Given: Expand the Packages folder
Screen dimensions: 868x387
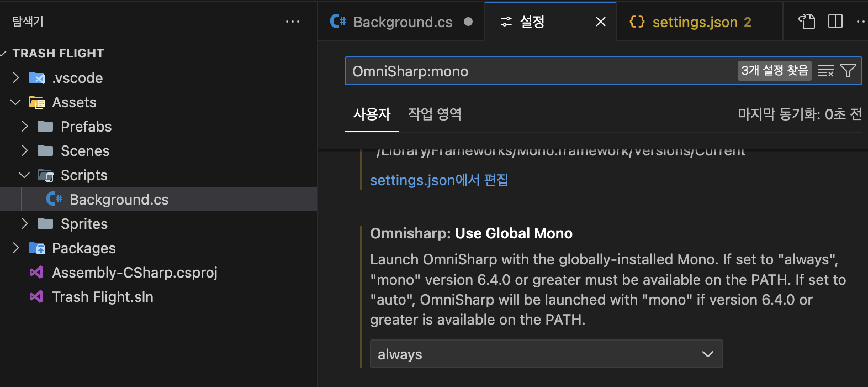Looking at the screenshot, I should point(16,248).
